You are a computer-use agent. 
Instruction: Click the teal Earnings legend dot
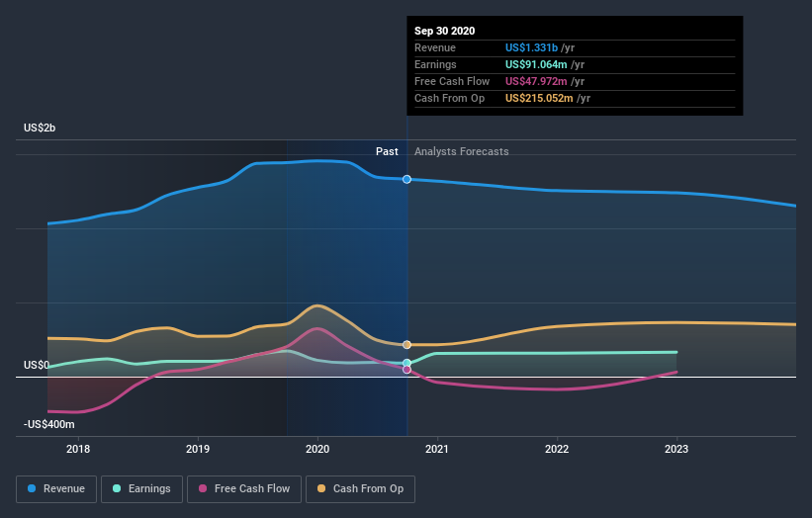click(x=117, y=488)
